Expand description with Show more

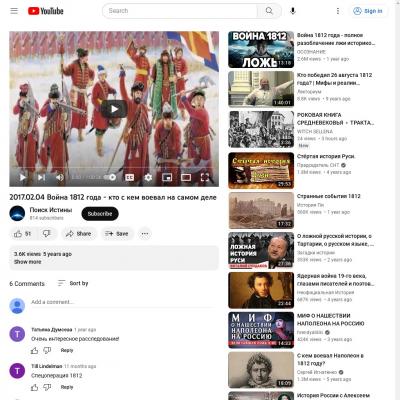pos(28,262)
